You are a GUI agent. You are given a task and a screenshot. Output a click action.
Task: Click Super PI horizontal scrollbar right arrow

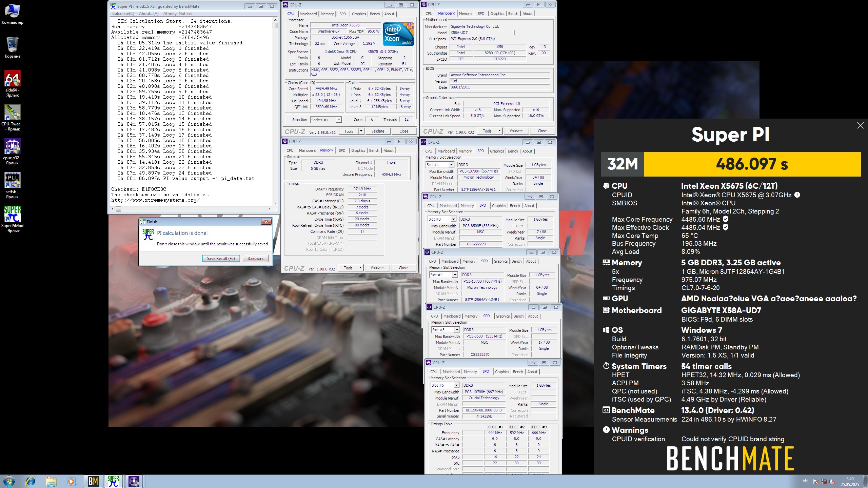pos(269,209)
